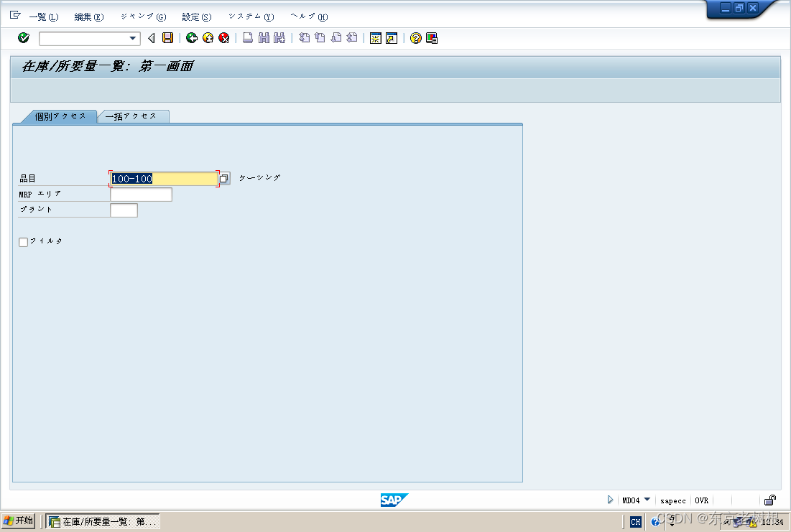Image resolution: width=791 pixels, height=532 pixels.
Task: Exit the screen via the up arrow icon
Action: (x=208, y=38)
